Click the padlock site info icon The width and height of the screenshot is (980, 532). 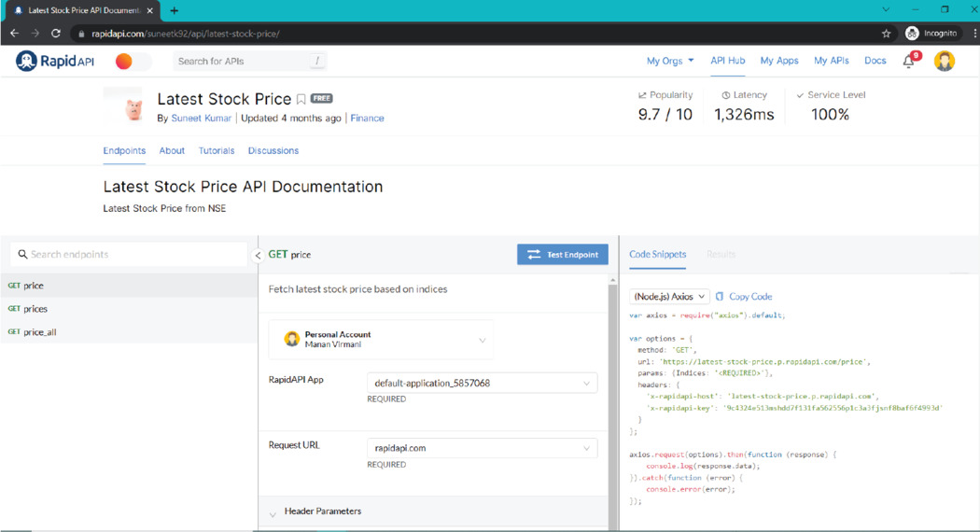tap(80, 34)
